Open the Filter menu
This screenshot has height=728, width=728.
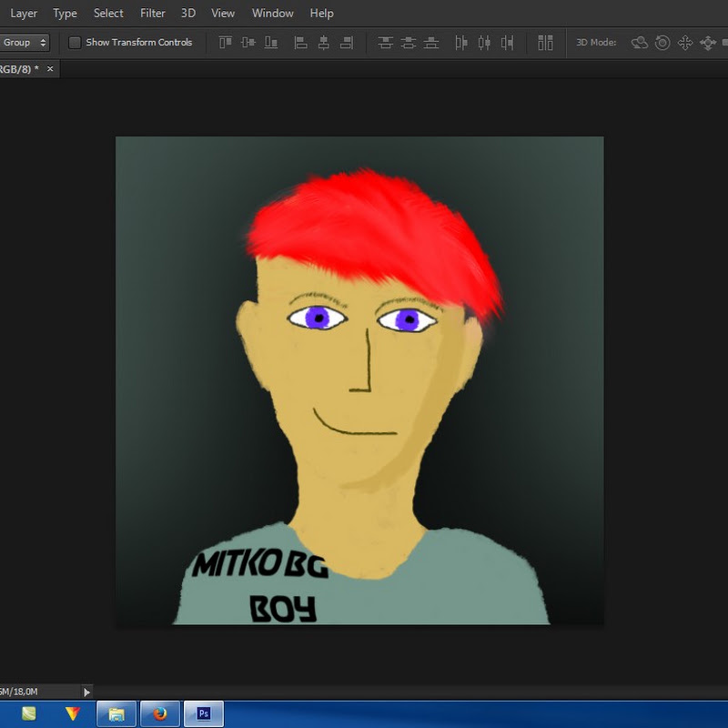pos(153,13)
